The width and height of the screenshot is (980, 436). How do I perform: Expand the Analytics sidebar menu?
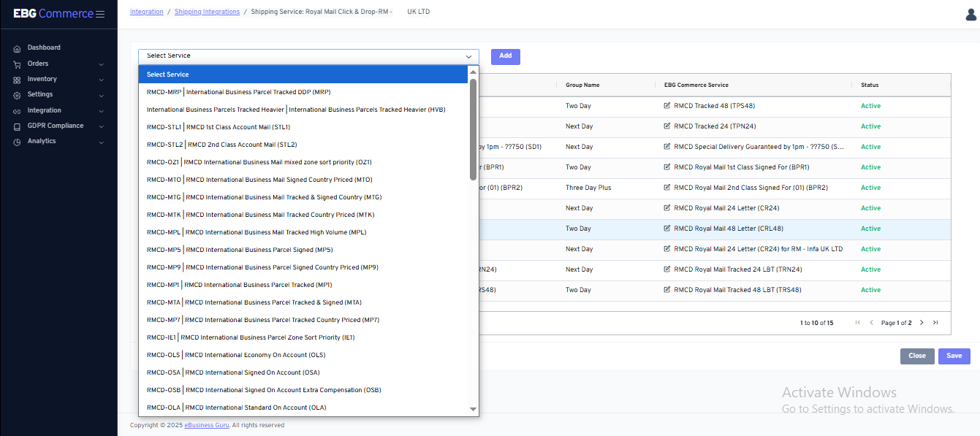[101, 142]
